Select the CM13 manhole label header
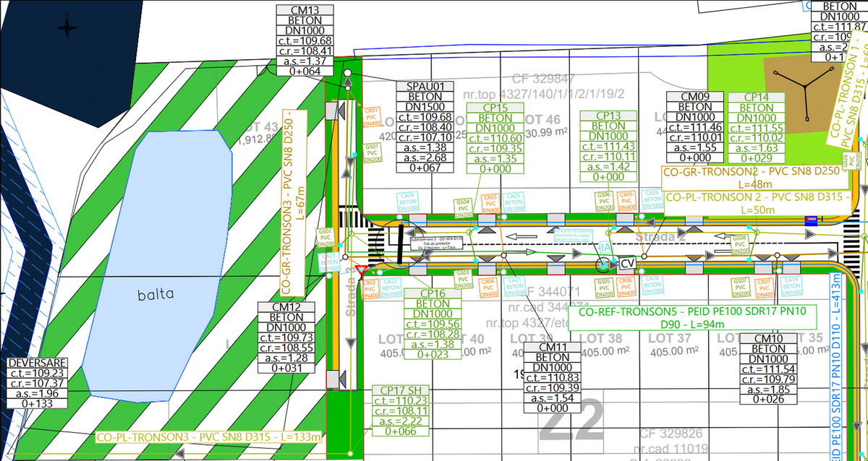Image resolution: width=868 pixels, height=461 pixels. [305, 10]
